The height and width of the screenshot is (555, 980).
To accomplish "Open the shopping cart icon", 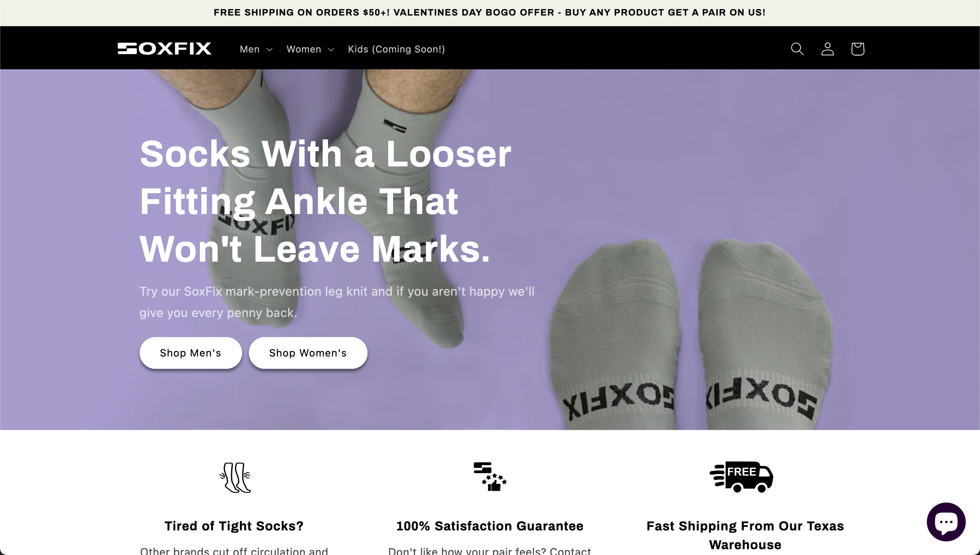I will tap(857, 49).
